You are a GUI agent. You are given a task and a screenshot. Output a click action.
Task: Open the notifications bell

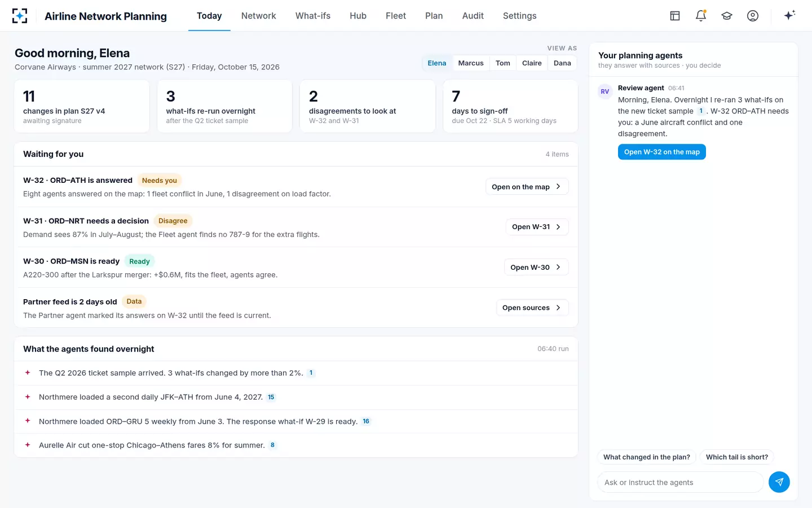pyautogui.click(x=701, y=16)
